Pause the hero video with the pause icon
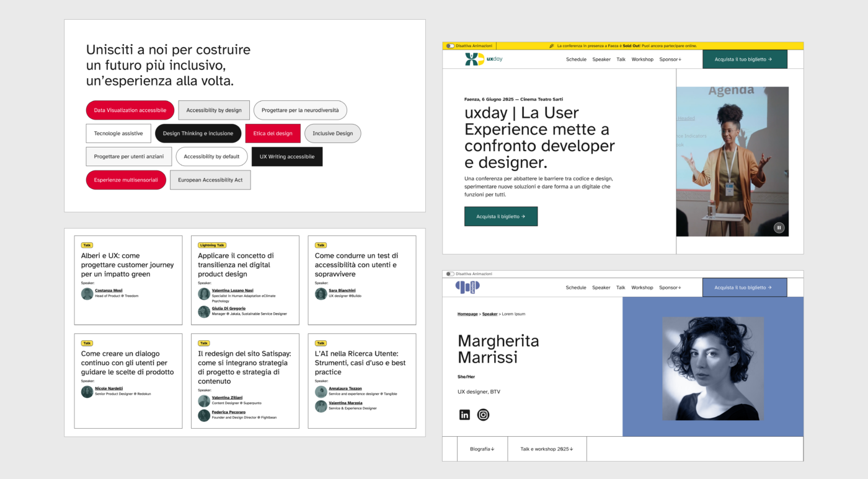Screen dimensions: 868x479 [779, 227]
